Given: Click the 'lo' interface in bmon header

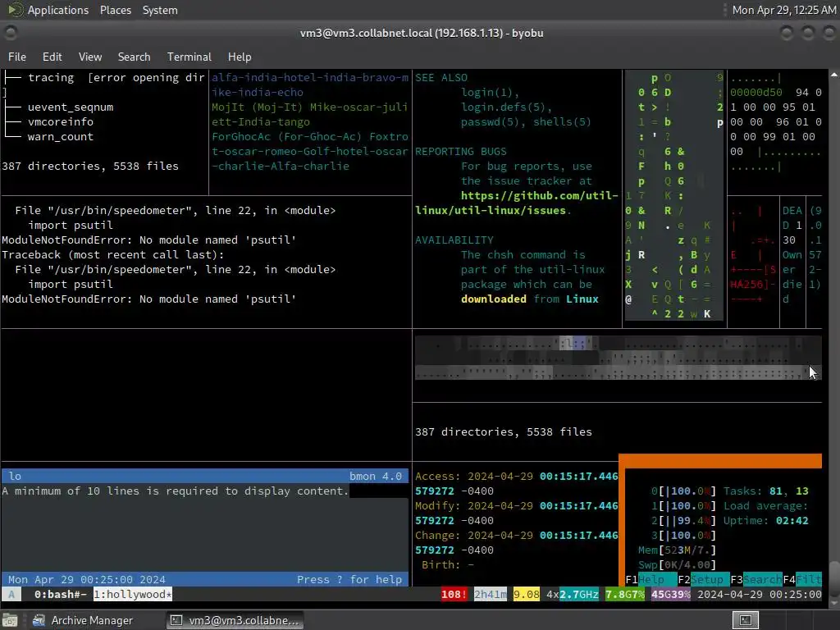Looking at the screenshot, I should [x=15, y=477].
